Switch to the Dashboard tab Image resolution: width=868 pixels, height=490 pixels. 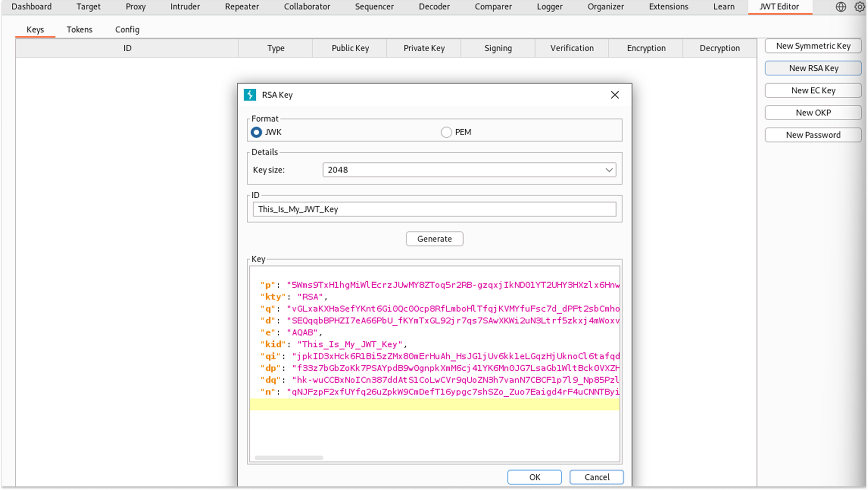(x=32, y=7)
